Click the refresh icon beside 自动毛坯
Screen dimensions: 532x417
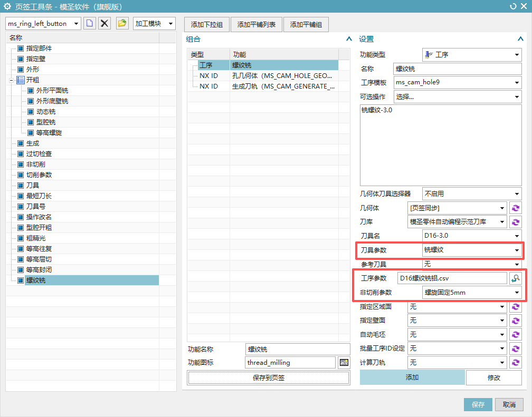pos(516,335)
